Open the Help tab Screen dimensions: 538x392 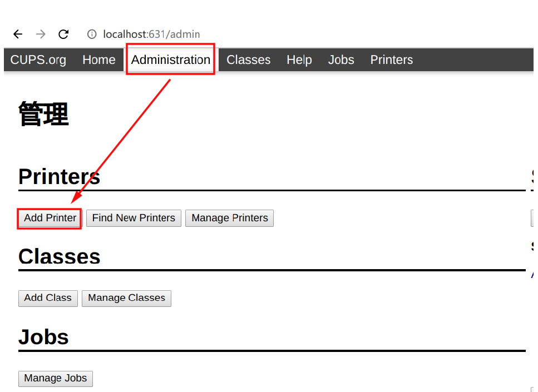[x=299, y=60]
